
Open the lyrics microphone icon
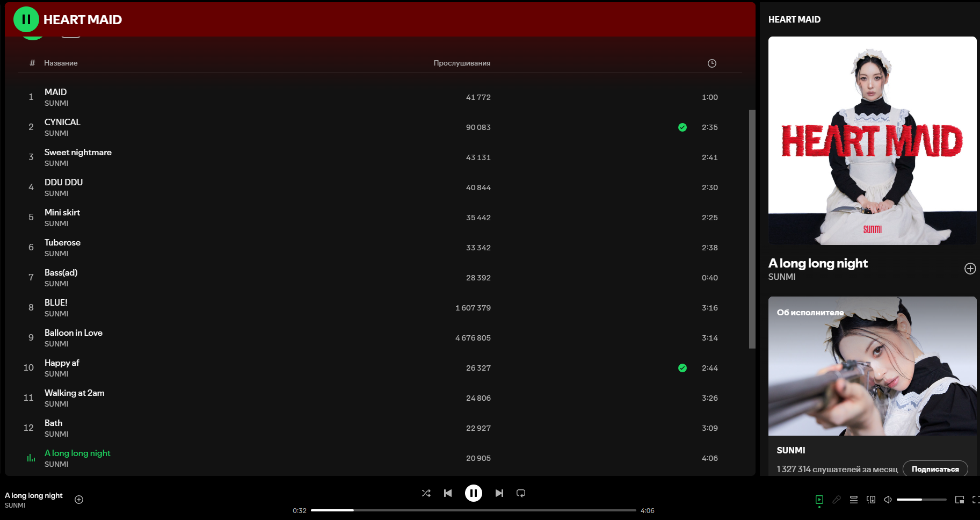836,500
